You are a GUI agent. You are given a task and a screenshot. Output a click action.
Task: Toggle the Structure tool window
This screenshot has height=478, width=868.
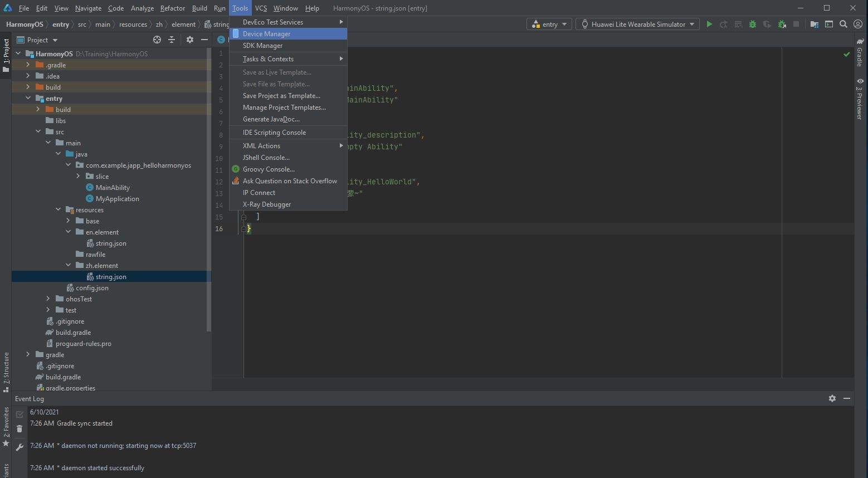pyautogui.click(x=6, y=372)
